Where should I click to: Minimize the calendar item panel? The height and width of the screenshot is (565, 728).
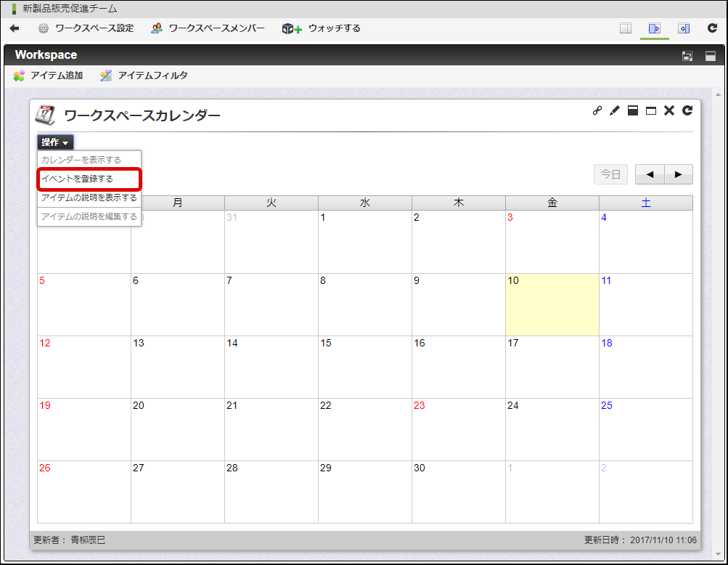click(x=633, y=110)
